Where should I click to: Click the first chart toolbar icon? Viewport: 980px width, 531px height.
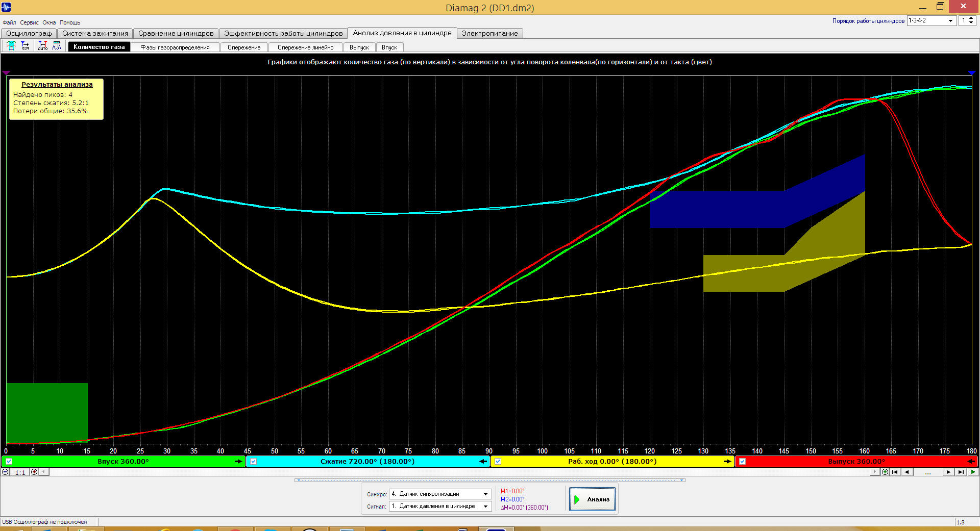tap(11, 46)
